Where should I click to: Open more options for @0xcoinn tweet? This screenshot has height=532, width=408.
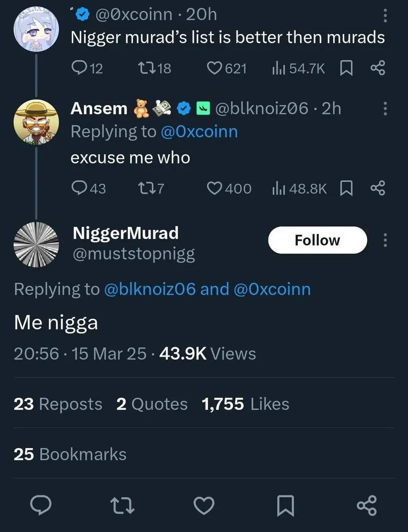point(385,16)
